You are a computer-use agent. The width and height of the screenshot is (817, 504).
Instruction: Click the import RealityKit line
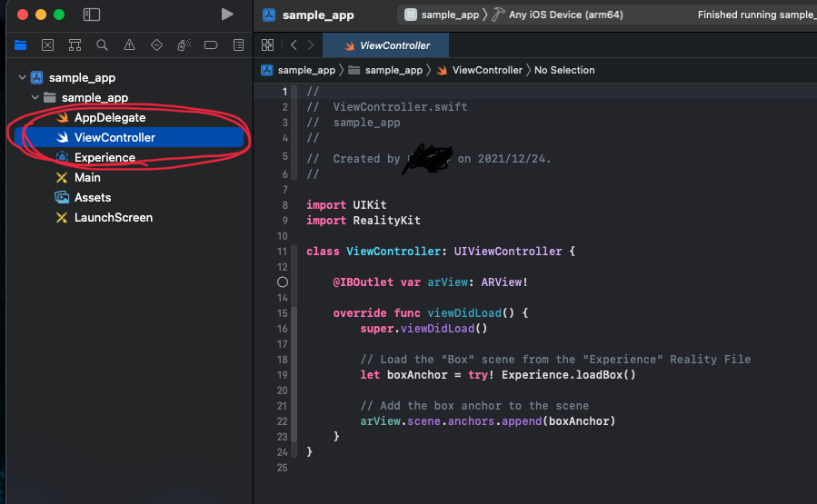[364, 221]
